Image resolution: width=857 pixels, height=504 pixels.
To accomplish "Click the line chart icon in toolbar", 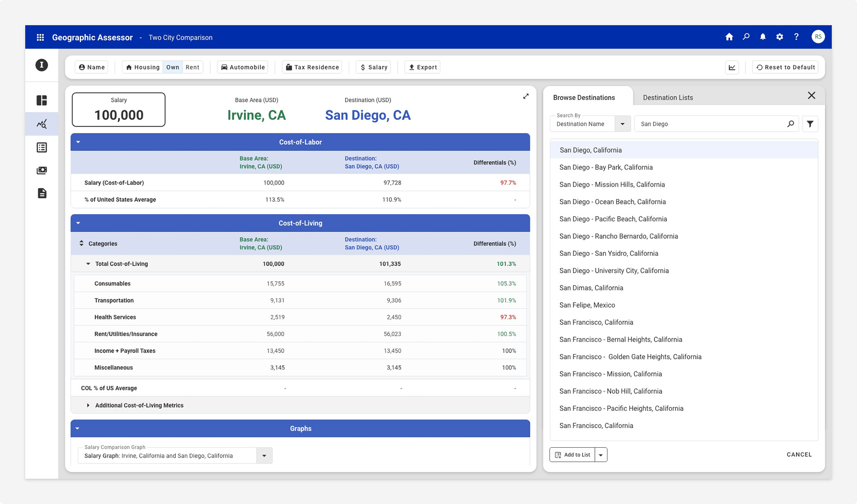I will (x=732, y=67).
